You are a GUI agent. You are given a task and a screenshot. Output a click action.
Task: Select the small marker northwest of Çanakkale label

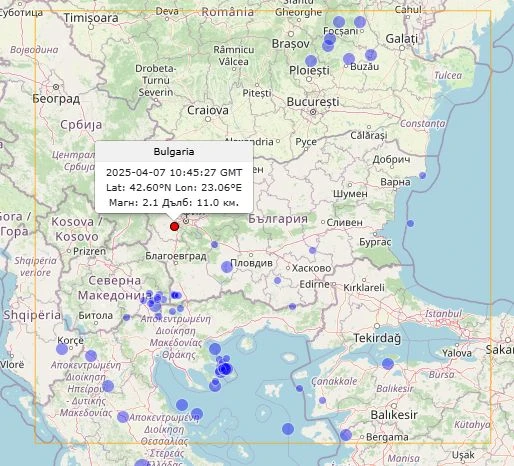pos(299,388)
